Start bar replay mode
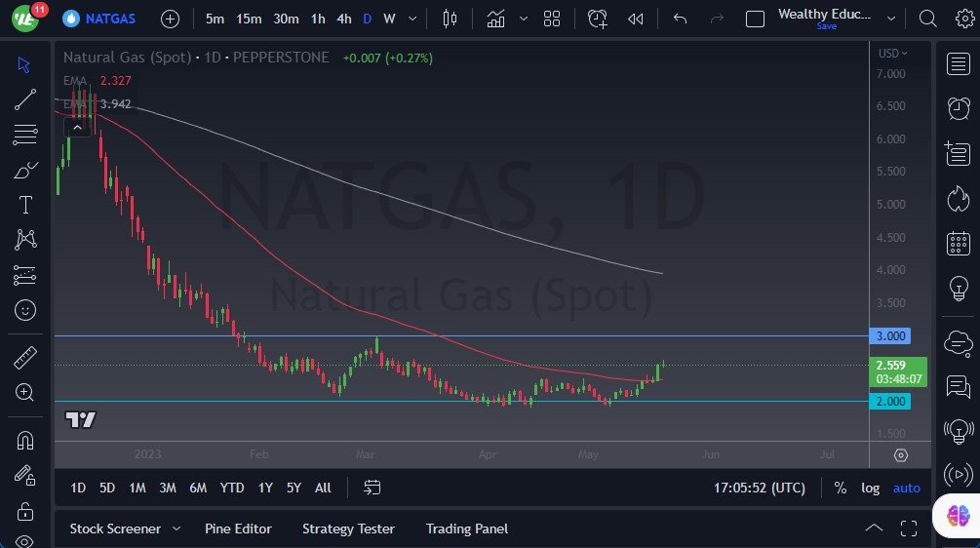This screenshot has width=980, height=548. pyautogui.click(x=636, y=19)
